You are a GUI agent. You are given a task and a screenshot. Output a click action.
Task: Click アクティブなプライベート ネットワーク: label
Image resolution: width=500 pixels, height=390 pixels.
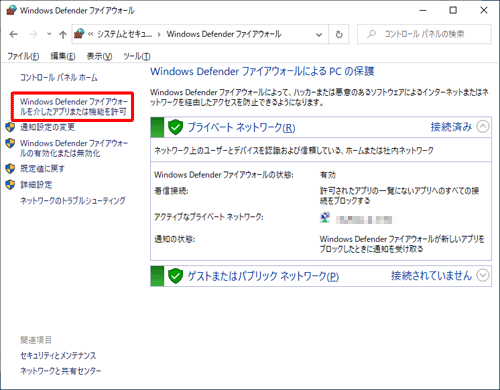pyautogui.click(x=209, y=217)
